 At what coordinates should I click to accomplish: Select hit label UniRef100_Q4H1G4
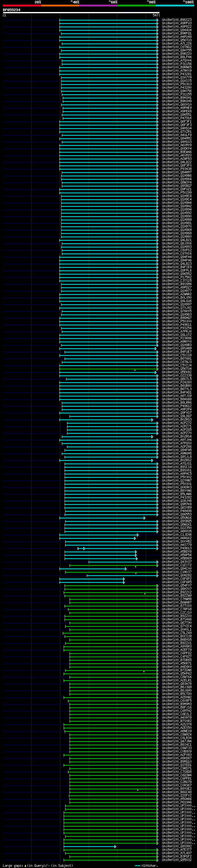[x=177, y=128]
